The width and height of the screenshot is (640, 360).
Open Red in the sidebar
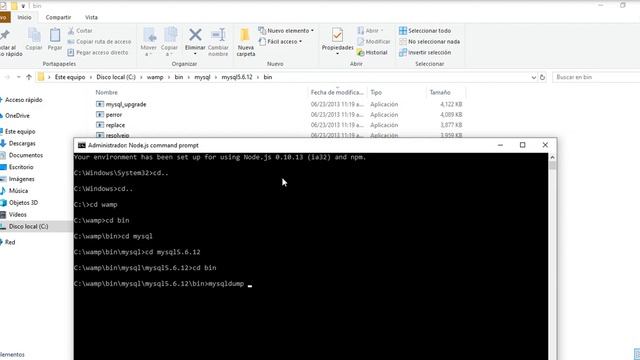tap(10, 242)
